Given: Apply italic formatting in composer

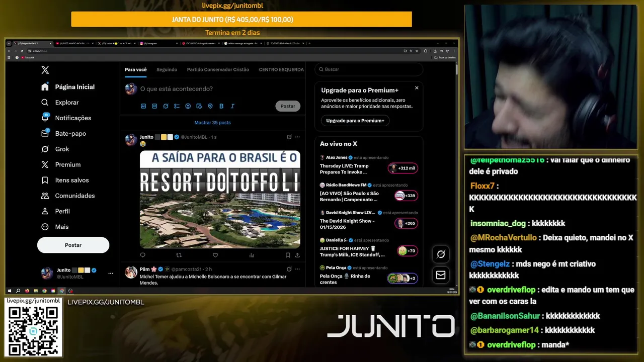Looking at the screenshot, I should click(x=232, y=106).
